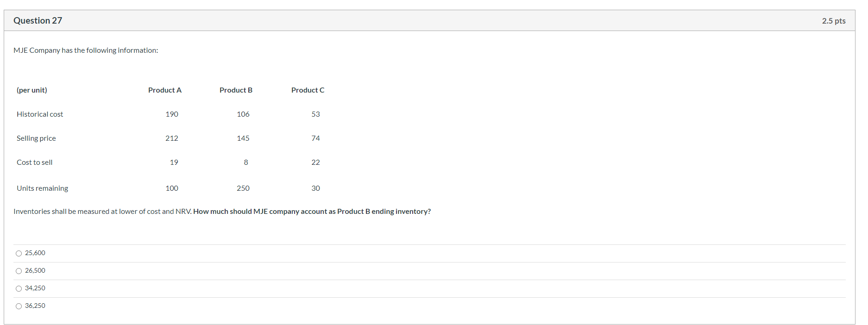The height and width of the screenshot is (325, 868).
Task: Click the Selling price row label
Action: (36, 138)
